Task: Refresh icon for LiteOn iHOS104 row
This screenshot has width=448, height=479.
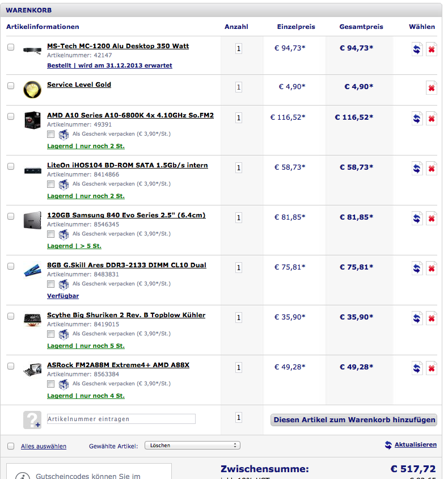Action: [417, 169]
